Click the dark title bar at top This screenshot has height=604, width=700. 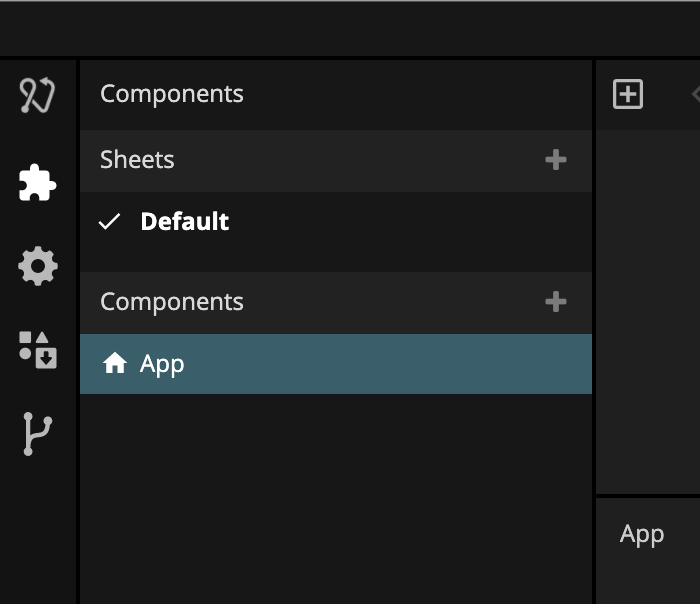(350, 28)
